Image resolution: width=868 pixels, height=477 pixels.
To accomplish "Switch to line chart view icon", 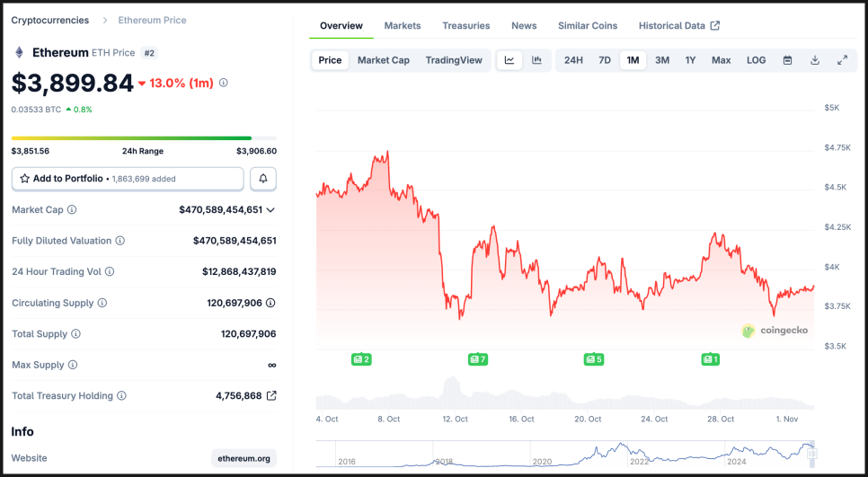I will [509, 60].
